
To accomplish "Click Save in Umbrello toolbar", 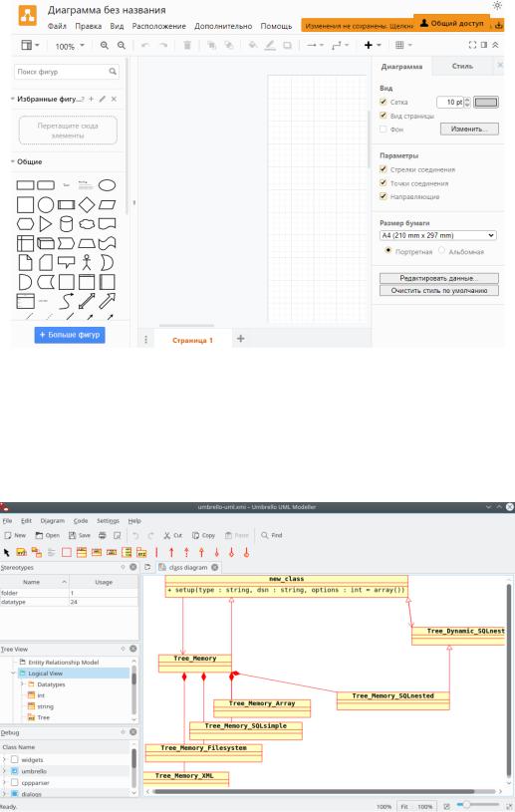I will point(79,535).
